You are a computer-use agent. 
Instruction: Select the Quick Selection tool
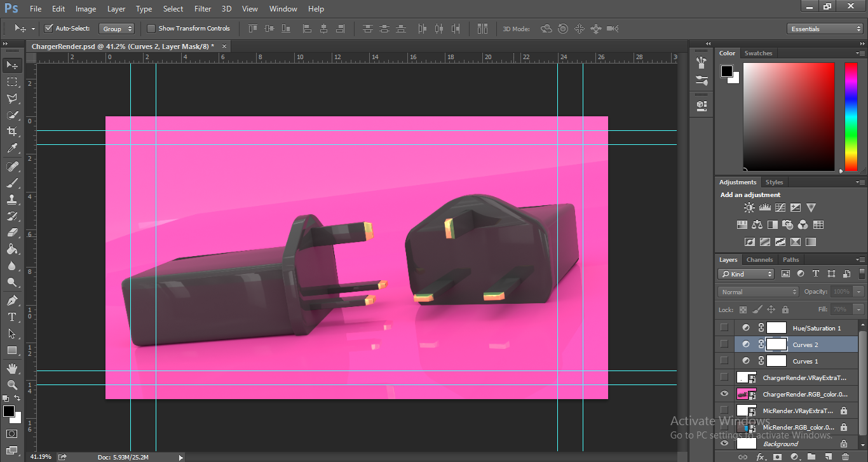pyautogui.click(x=12, y=115)
